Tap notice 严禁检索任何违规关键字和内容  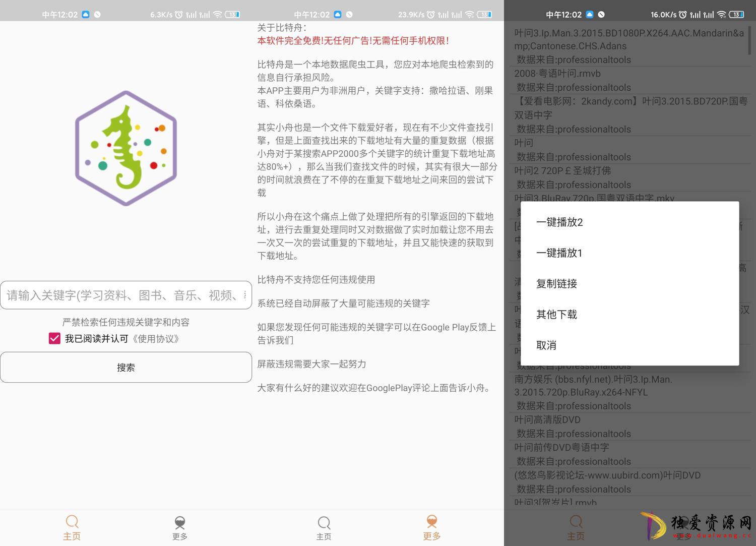[126, 322]
